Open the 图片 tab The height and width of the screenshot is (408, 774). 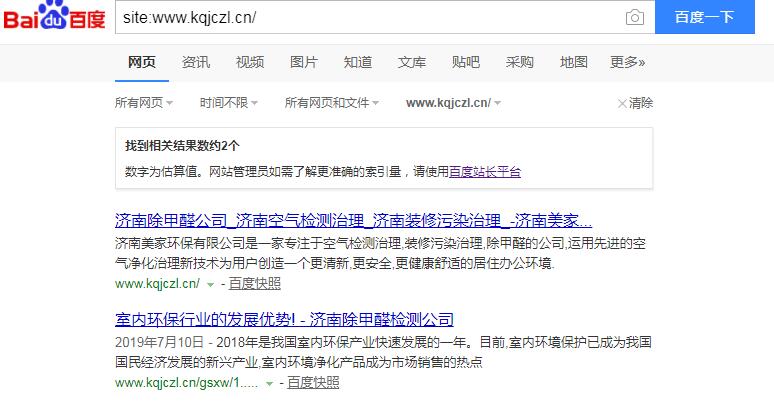[304, 62]
